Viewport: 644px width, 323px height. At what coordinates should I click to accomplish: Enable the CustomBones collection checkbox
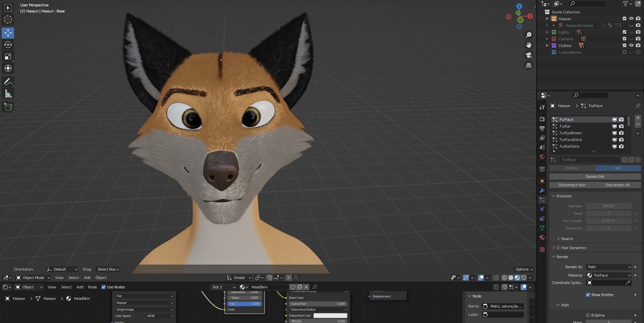coord(625,52)
